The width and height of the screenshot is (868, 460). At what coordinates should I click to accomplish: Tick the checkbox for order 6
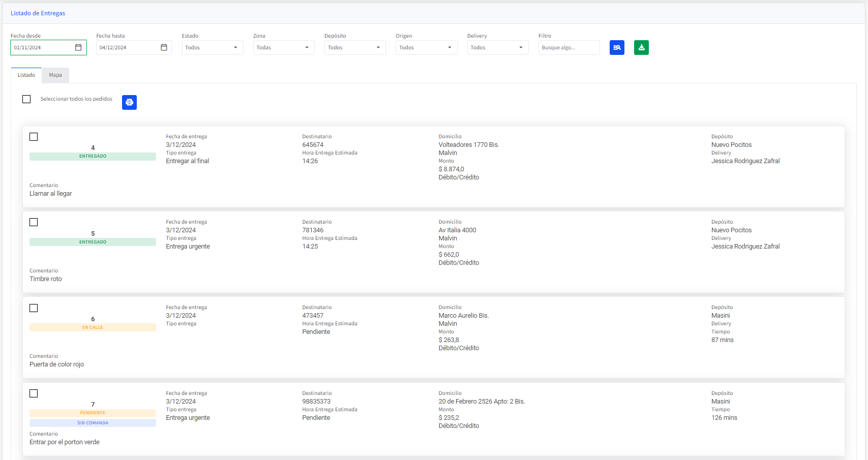34,308
